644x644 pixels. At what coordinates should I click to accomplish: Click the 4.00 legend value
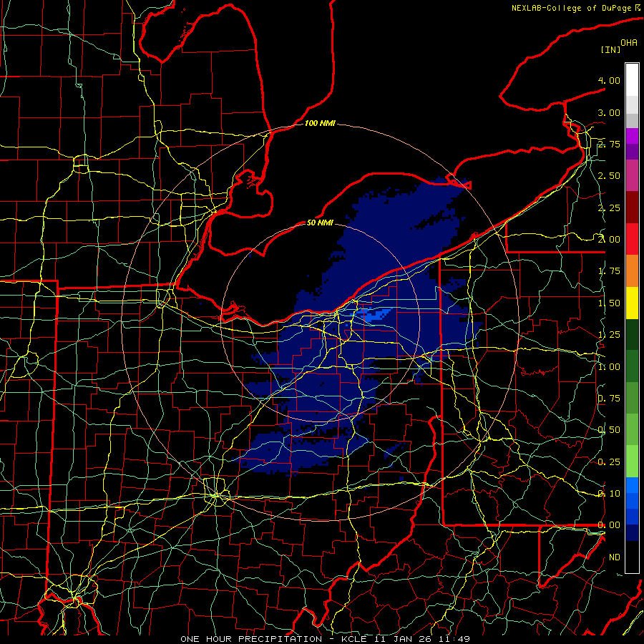609,80
